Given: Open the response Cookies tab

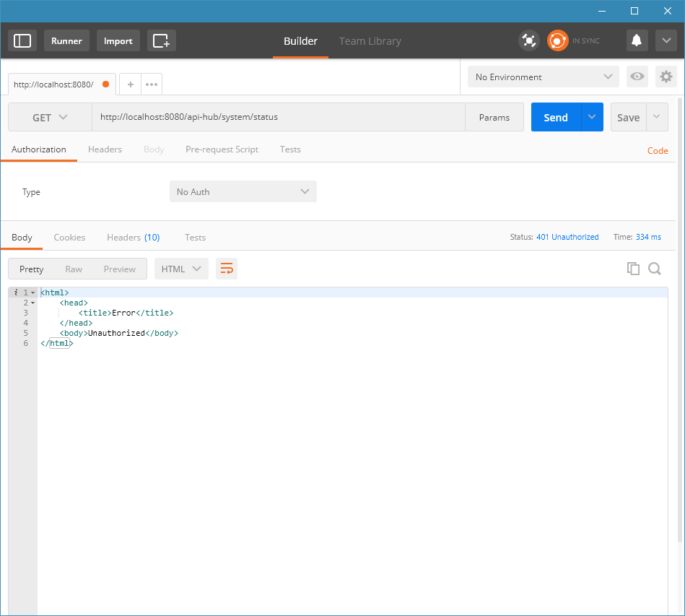Looking at the screenshot, I should tap(69, 238).
